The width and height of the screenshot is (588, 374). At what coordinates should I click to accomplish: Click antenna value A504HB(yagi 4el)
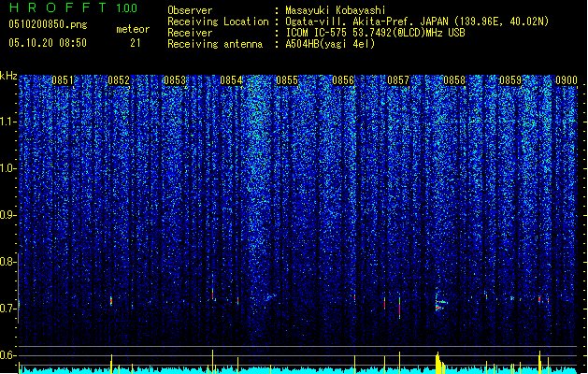pos(330,44)
